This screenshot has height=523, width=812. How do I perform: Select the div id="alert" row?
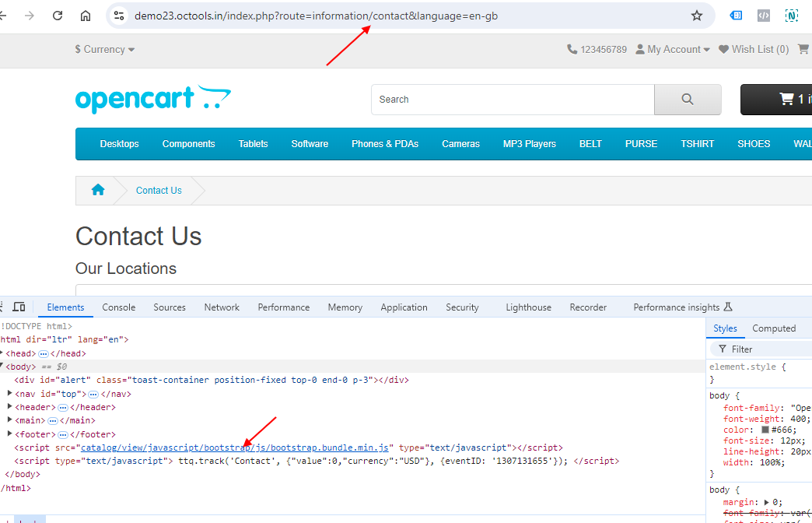(x=212, y=380)
